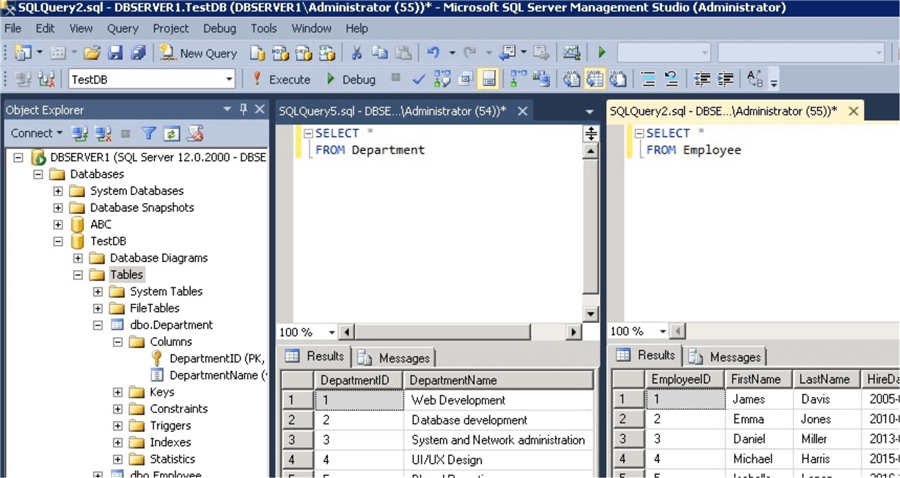Viewport: 900px width, 478px height.
Task: Select the Triggers folder in tree
Action: click(170, 425)
